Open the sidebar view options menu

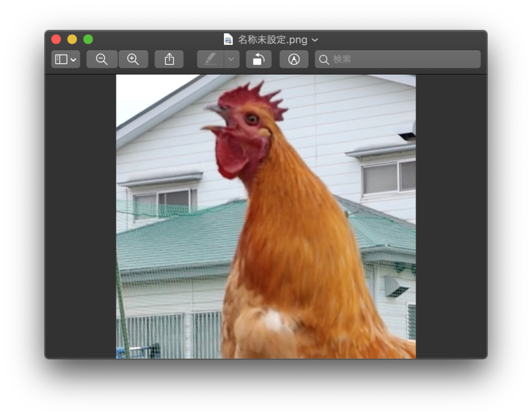[x=66, y=59]
